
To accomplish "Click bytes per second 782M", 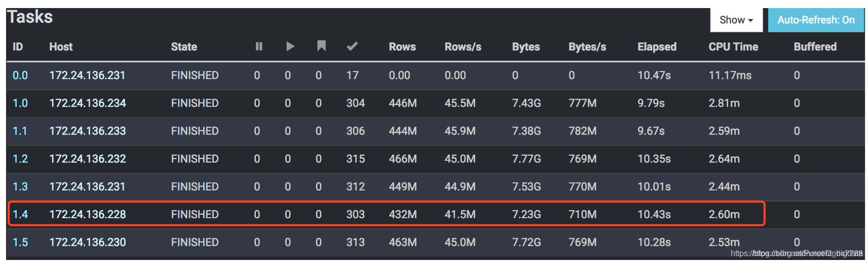I will [582, 131].
